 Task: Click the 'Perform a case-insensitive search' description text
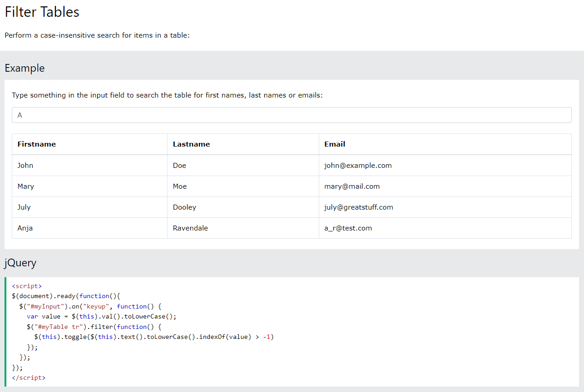pos(97,35)
